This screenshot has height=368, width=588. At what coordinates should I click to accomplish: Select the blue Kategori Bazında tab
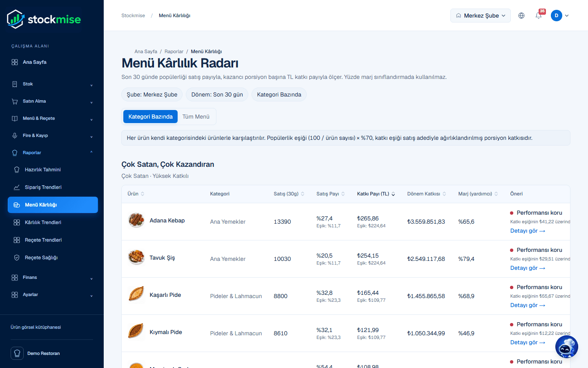pos(150,117)
